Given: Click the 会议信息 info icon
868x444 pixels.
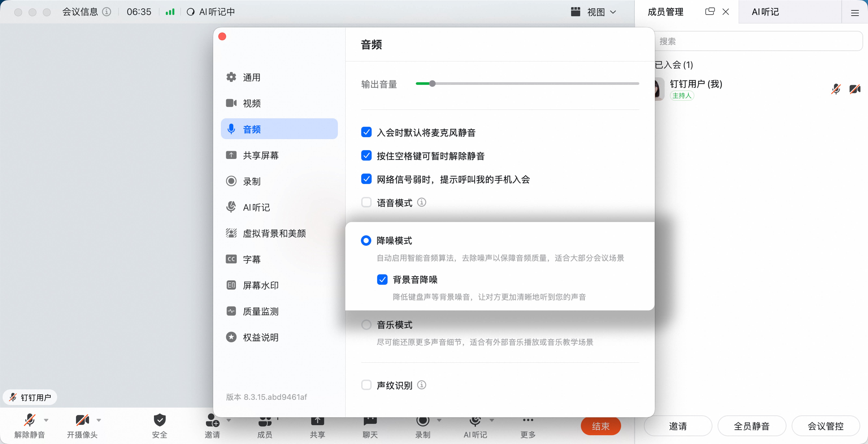Looking at the screenshot, I should click(x=107, y=12).
